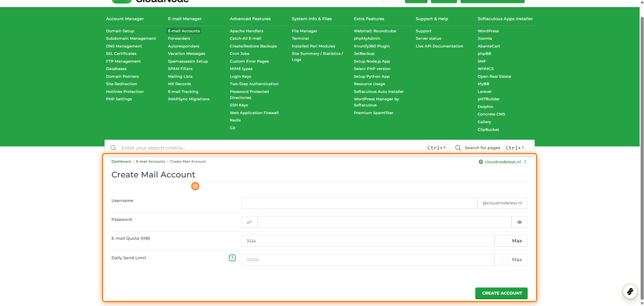Viewport: 644px width, 306px height.
Task: Toggle password visibility eye icon
Action: point(519,222)
